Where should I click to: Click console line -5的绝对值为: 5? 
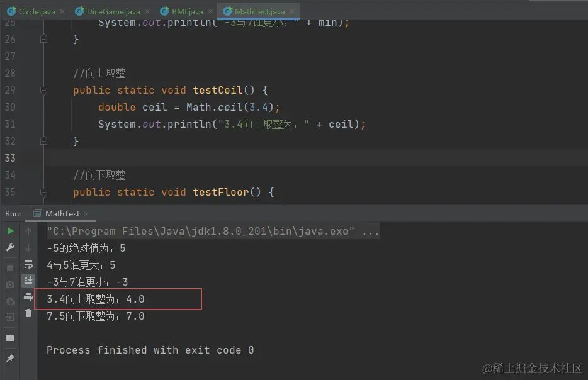tap(86, 248)
